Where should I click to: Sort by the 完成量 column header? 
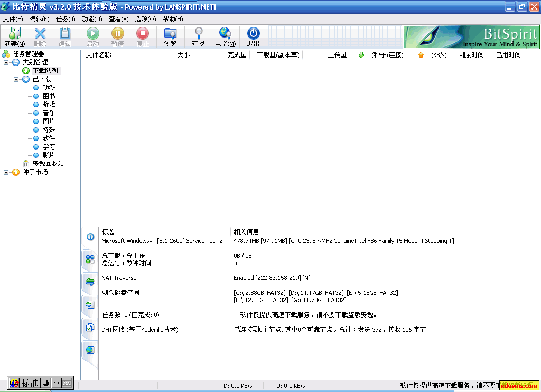pyautogui.click(x=225, y=55)
